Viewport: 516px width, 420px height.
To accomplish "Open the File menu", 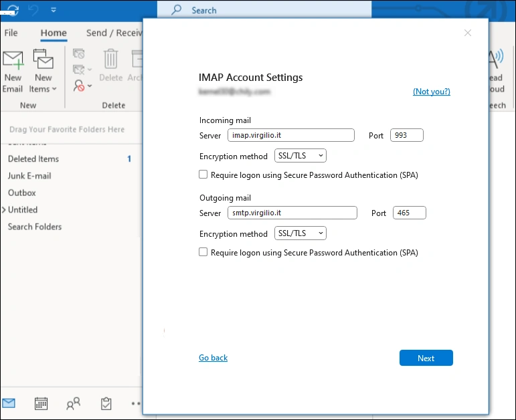I will point(11,33).
